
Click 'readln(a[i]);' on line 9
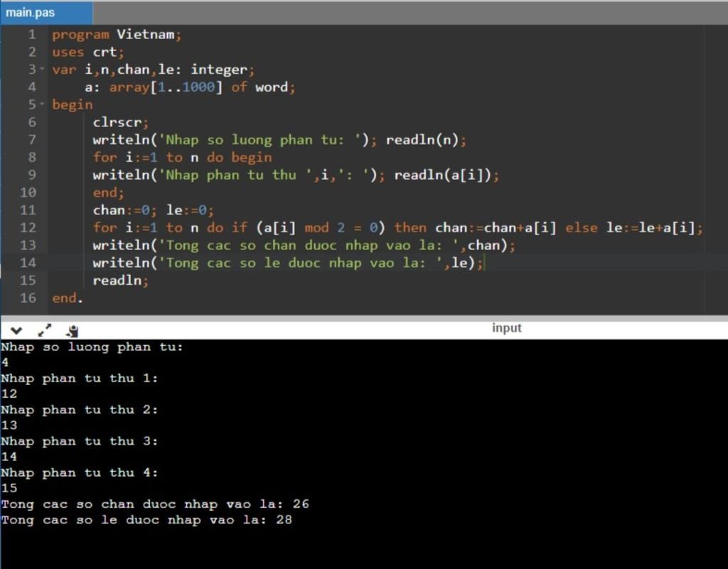pos(446,175)
